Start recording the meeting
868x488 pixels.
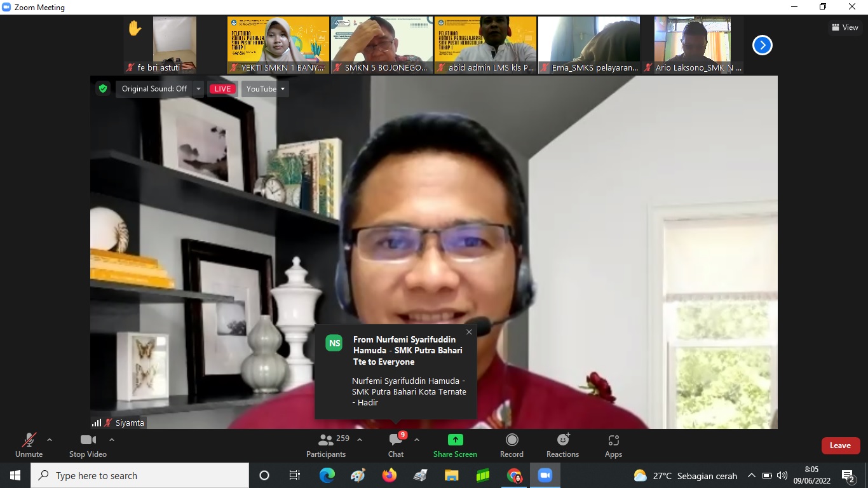(x=512, y=445)
